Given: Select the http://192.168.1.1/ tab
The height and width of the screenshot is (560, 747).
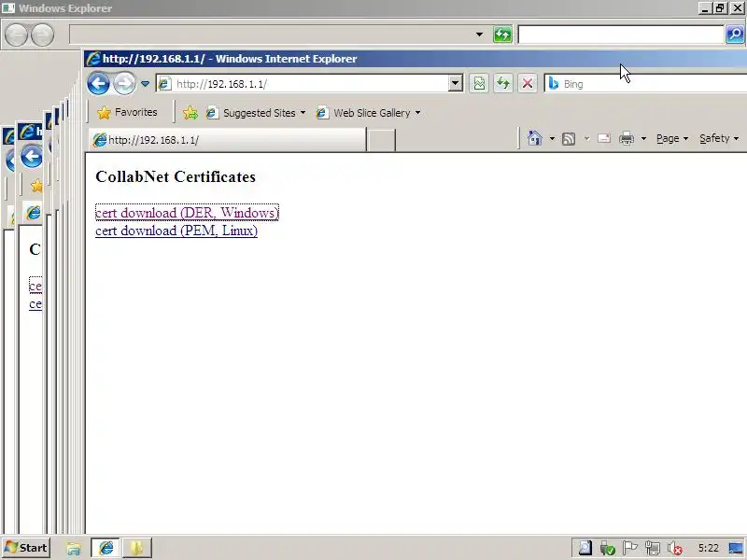Looking at the screenshot, I should click(227, 140).
